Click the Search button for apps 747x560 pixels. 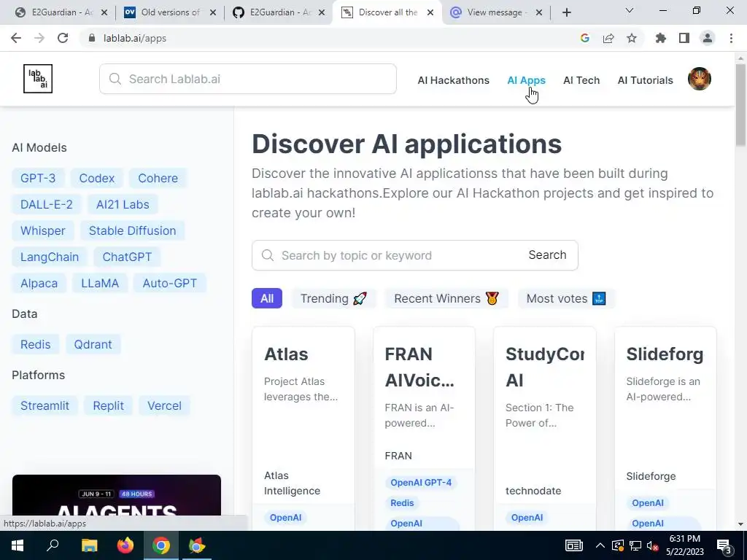[547, 254]
